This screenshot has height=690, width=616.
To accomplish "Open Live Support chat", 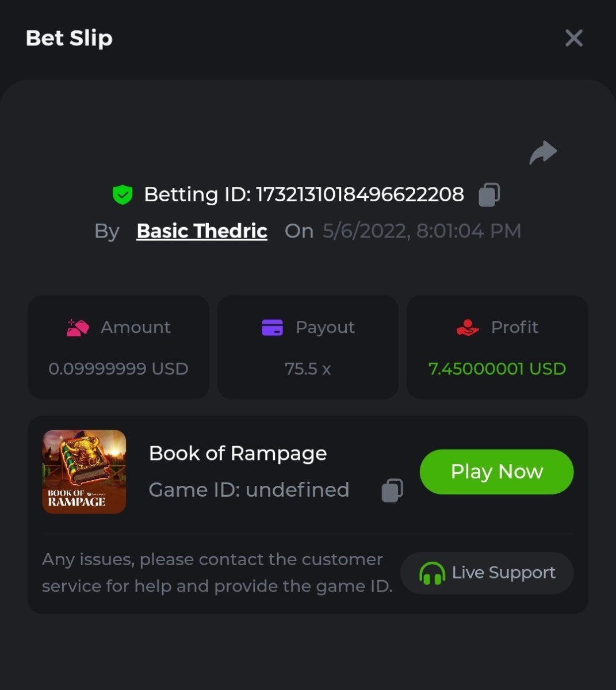I will pos(487,573).
